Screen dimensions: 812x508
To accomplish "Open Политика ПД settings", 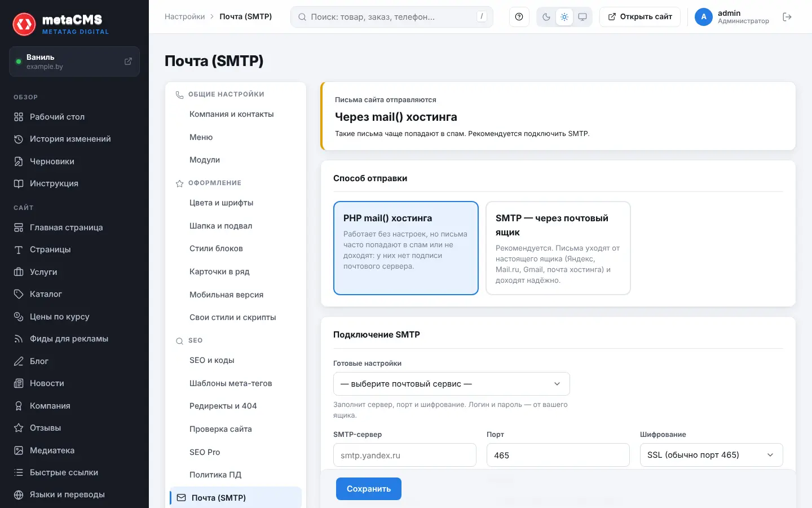I will [215, 475].
